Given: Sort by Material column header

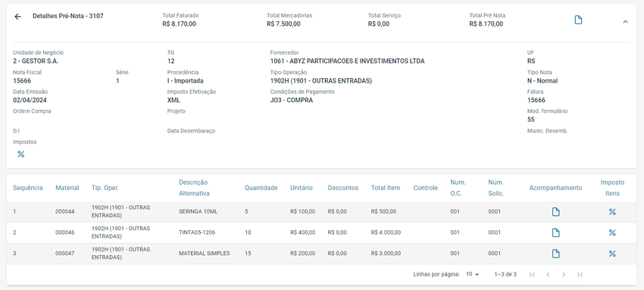Looking at the screenshot, I should (x=67, y=188).
